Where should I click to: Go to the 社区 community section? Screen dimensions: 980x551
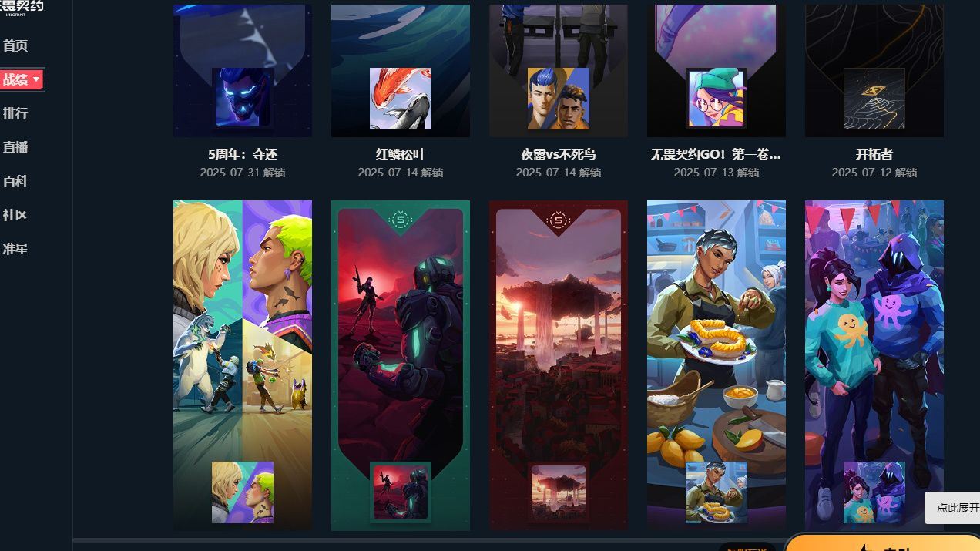pos(15,215)
